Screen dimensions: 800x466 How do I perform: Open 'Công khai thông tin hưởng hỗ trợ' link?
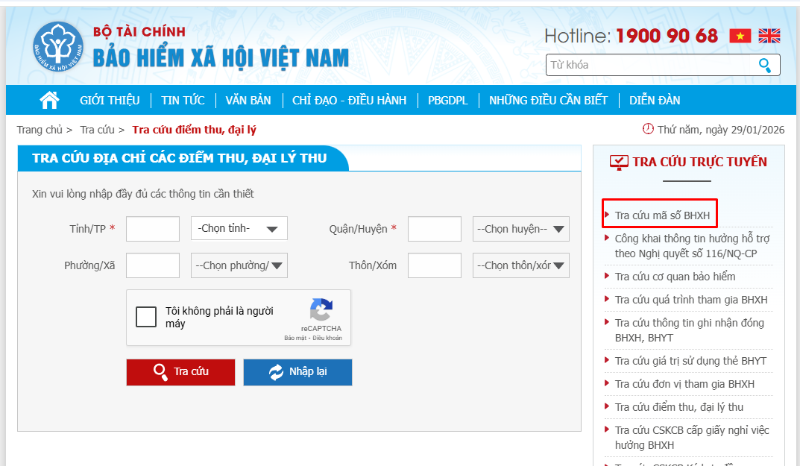click(692, 246)
